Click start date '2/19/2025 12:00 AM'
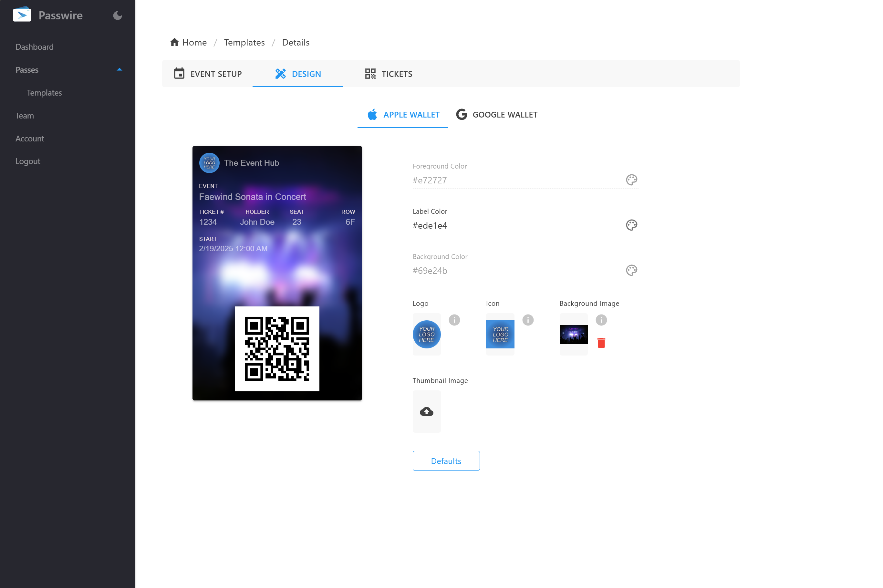 click(233, 249)
